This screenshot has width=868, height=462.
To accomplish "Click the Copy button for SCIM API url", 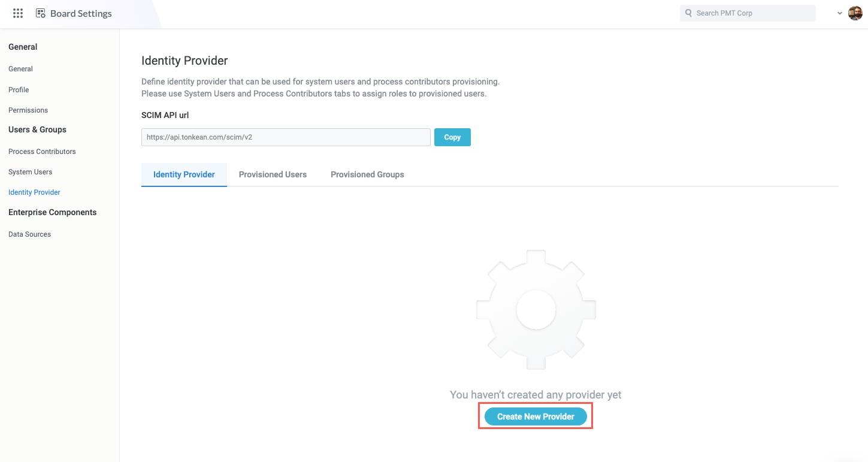I will [x=452, y=137].
